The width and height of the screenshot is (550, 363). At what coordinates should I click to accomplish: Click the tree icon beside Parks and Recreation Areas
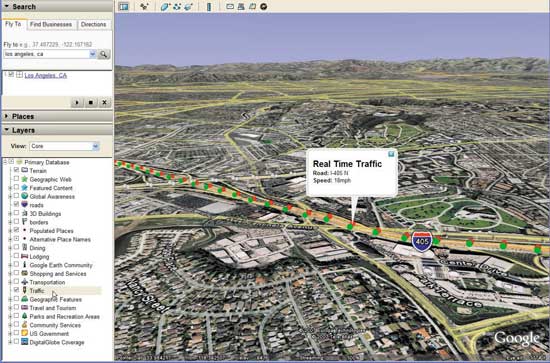pos(25,316)
